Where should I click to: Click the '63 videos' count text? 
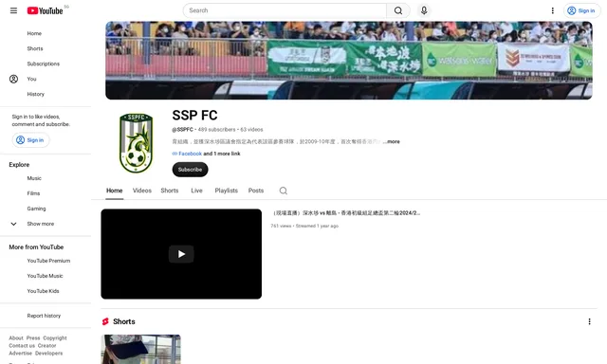[251, 130]
